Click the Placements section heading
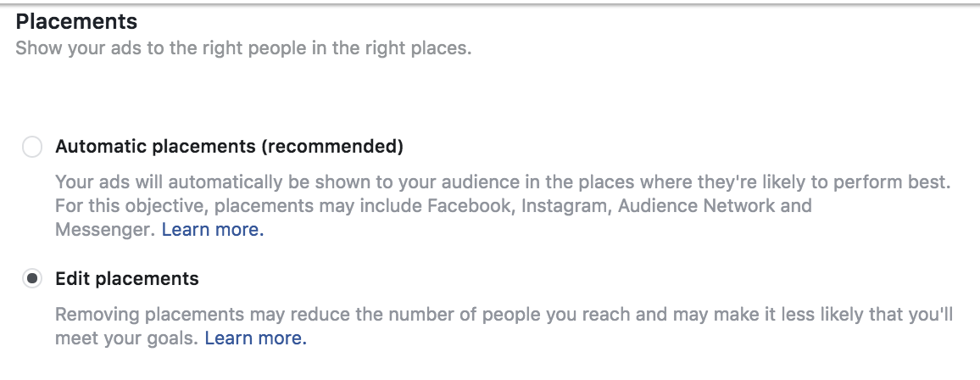The height and width of the screenshot is (380, 980). [76, 20]
